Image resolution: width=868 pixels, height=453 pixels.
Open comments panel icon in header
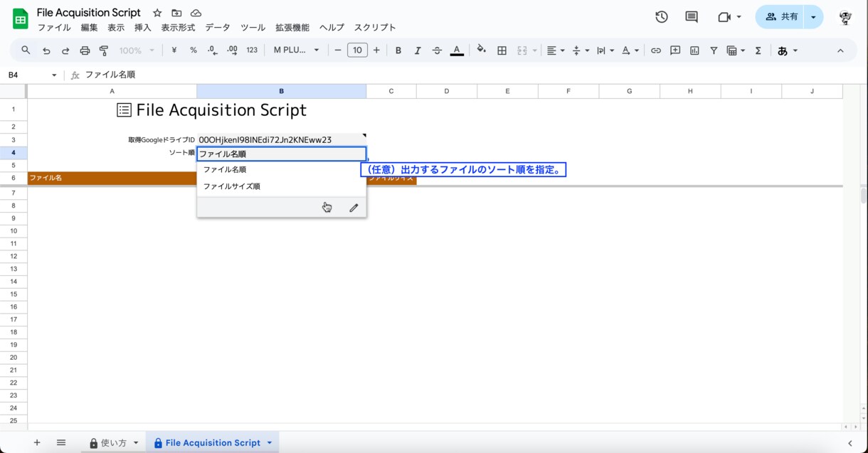coord(692,17)
